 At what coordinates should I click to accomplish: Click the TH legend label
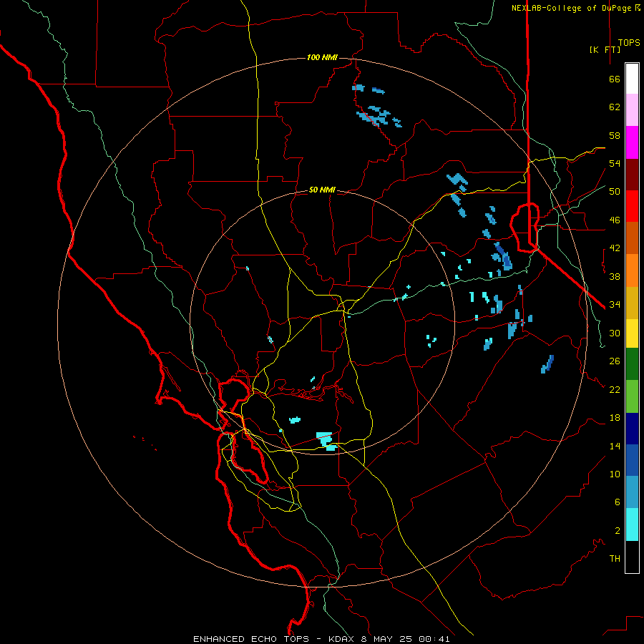click(x=615, y=559)
